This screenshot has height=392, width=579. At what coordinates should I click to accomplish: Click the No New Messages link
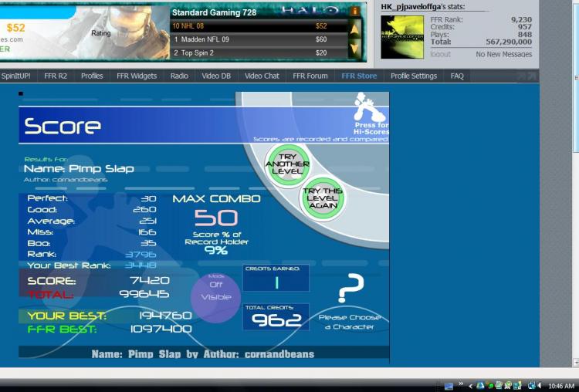[503, 54]
